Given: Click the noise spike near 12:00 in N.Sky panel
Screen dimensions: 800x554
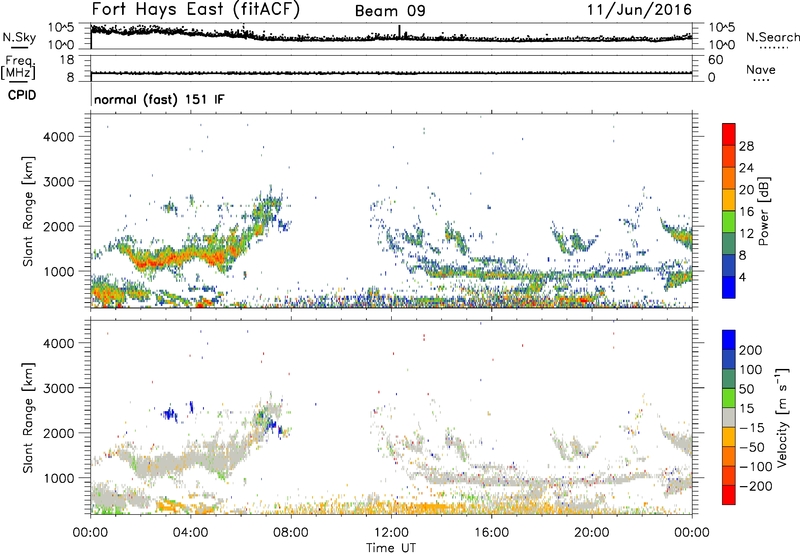Looking at the screenshot, I should pyautogui.click(x=399, y=32).
